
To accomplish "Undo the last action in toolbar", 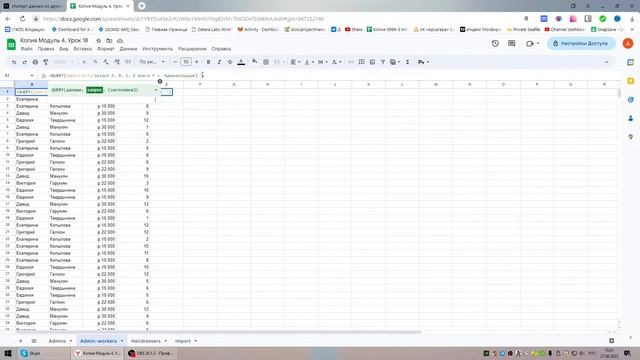I will click(14, 62).
